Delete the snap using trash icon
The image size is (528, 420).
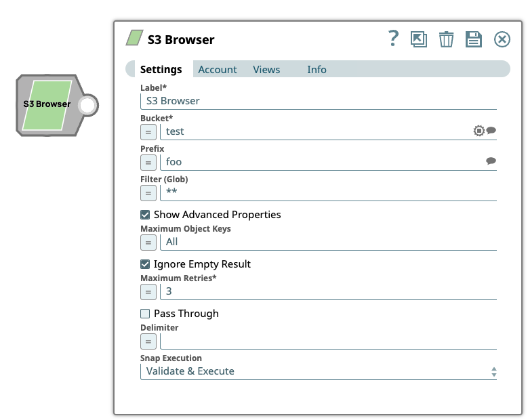coord(446,39)
